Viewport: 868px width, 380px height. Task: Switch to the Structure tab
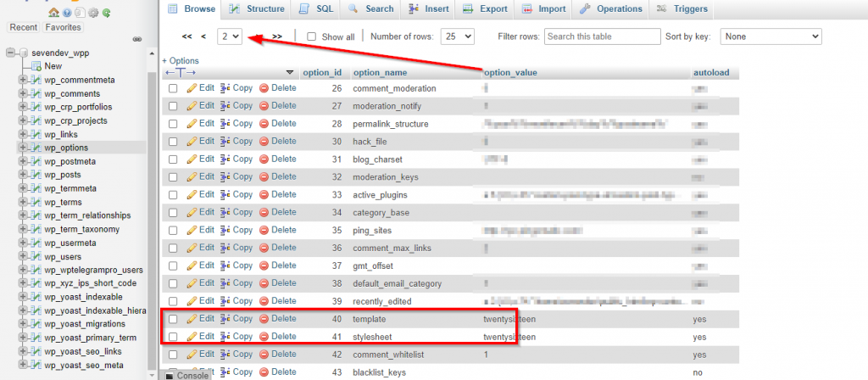[x=257, y=8]
